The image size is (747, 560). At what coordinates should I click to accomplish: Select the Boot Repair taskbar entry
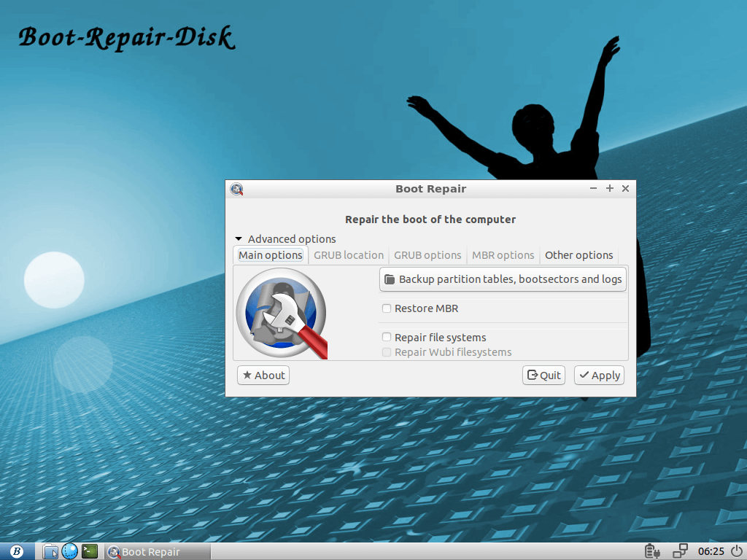click(158, 551)
